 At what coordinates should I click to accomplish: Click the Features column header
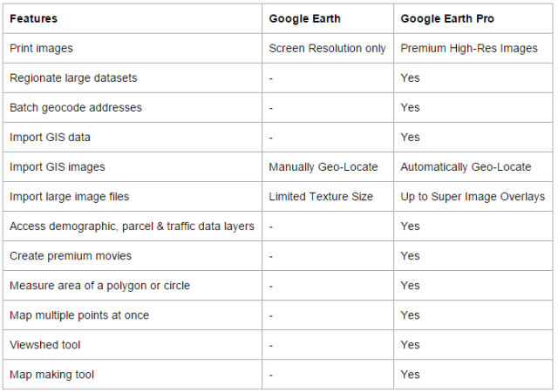pos(33,18)
